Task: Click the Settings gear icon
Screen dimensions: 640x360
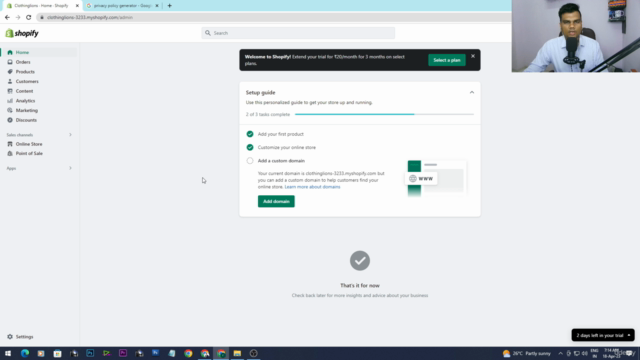Action: click(x=10, y=337)
